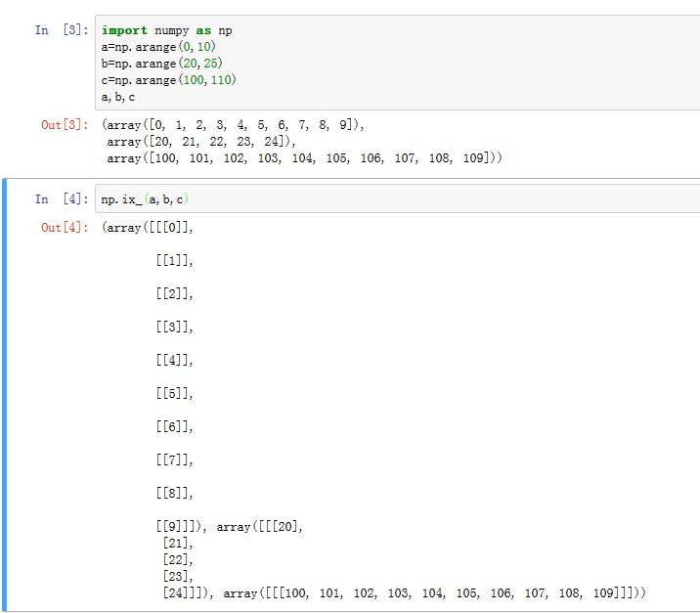700x613 pixels.
Task: Click the Out[3] output prompt label
Action: [65, 125]
